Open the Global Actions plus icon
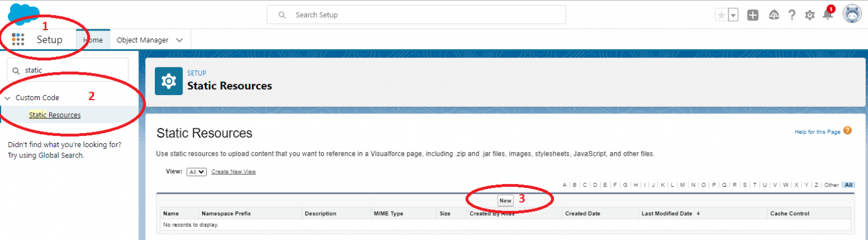This screenshot has height=240, width=868. [x=753, y=15]
